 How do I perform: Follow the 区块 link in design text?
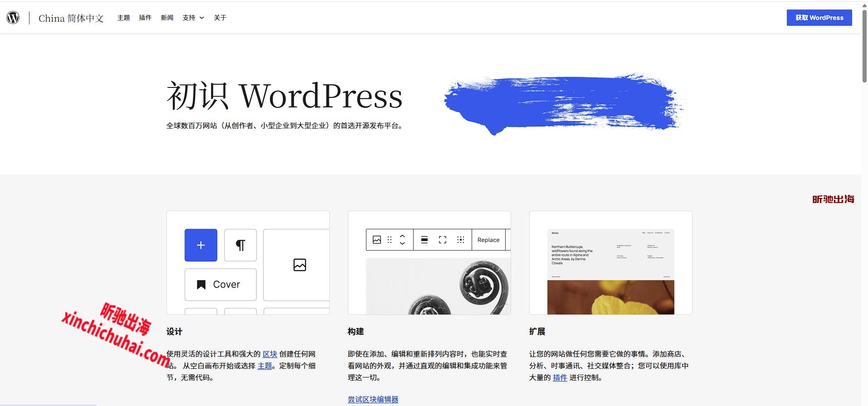click(270, 354)
